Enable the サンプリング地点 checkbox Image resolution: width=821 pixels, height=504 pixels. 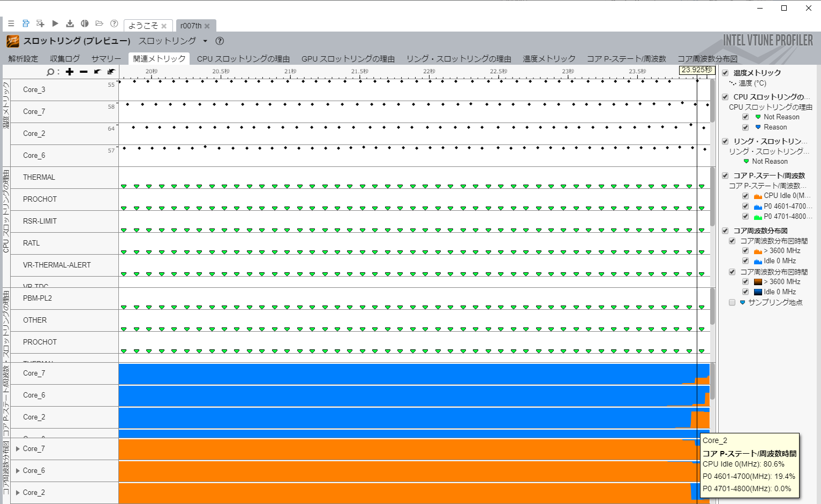732,302
